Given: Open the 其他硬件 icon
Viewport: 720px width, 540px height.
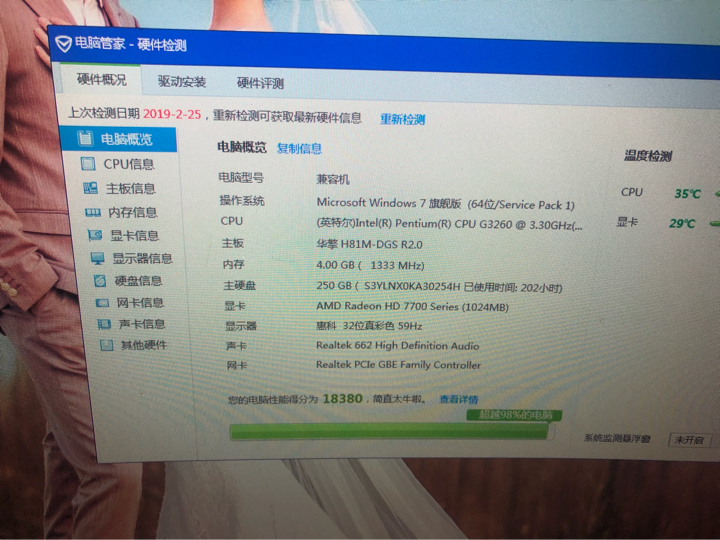Looking at the screenshot, I should (x=107, y=345).
